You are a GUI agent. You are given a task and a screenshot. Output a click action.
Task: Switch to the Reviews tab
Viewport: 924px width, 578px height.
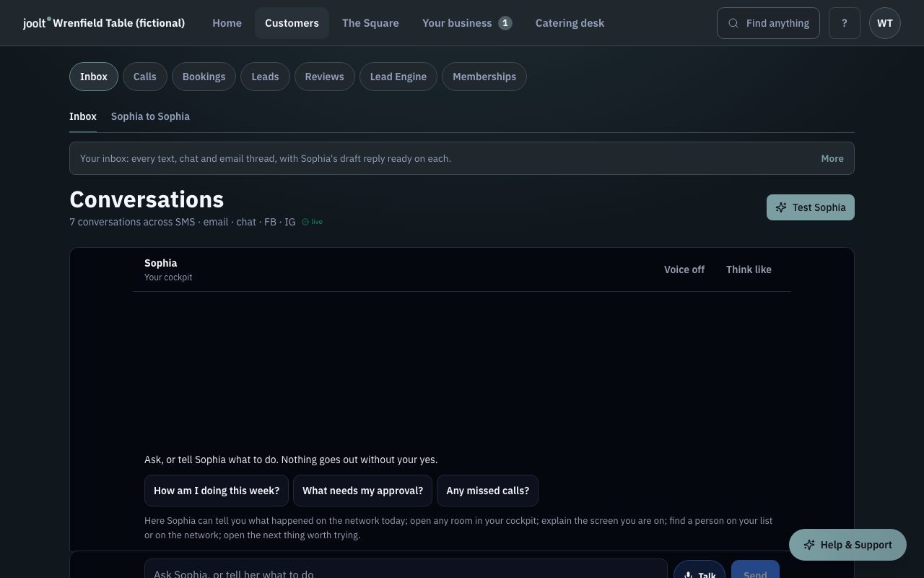click(x=324, y=77)
